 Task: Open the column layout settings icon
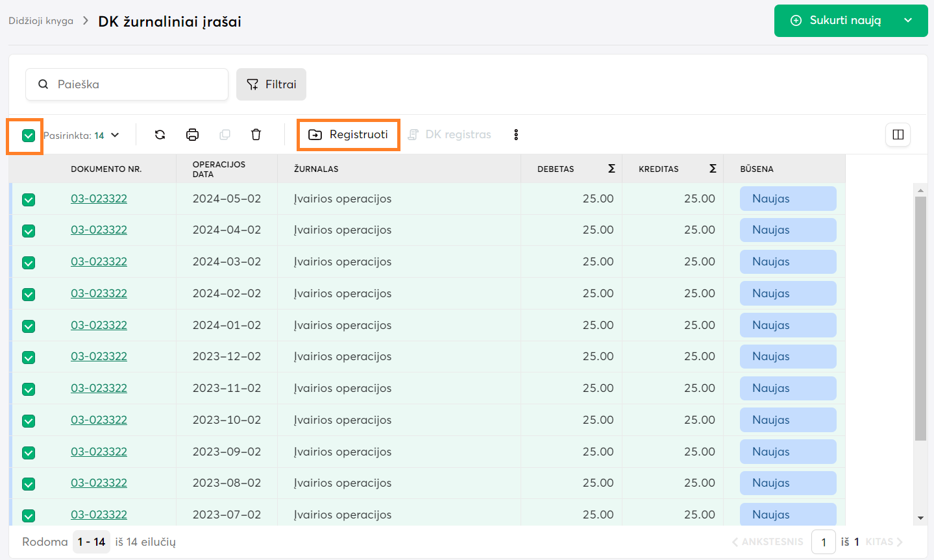[x=898, y=135]
